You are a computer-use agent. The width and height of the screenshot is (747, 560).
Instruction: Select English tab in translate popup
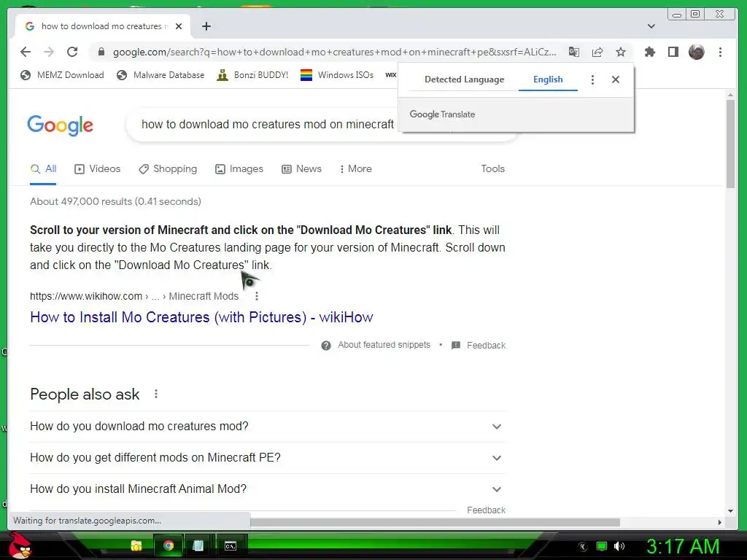[x=548, y=79]
